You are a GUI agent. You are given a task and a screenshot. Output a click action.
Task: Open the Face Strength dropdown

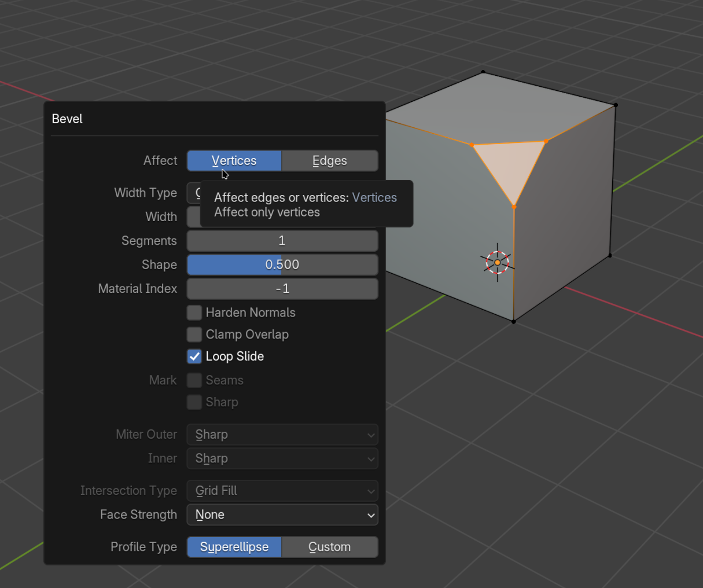[x=282, y=514]
